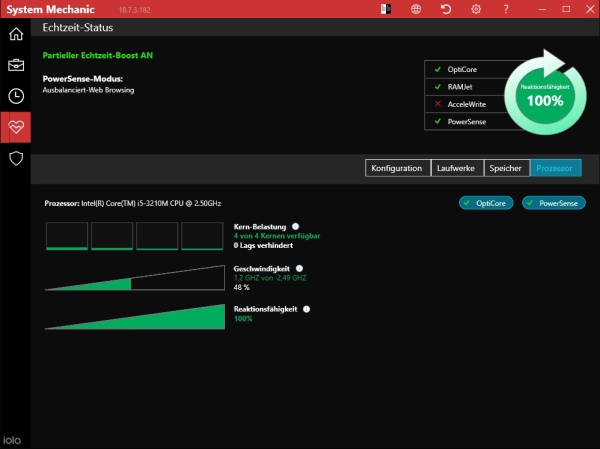Click the Geschwindigkeit speed wedge graph
600x449 pixels.
click(135, 278)
